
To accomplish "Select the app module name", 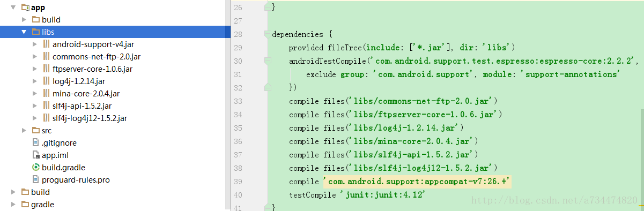I will pos(38,7).
